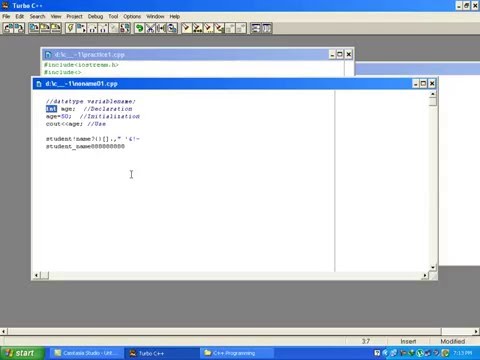Click the green undo arrow icon
The width and height of the screenshot is (480, 360).
(x=139, y=28)
